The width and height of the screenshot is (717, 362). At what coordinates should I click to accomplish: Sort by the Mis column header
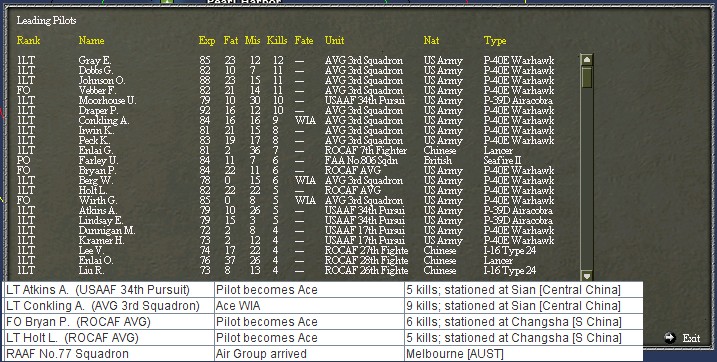pos(252,41)
